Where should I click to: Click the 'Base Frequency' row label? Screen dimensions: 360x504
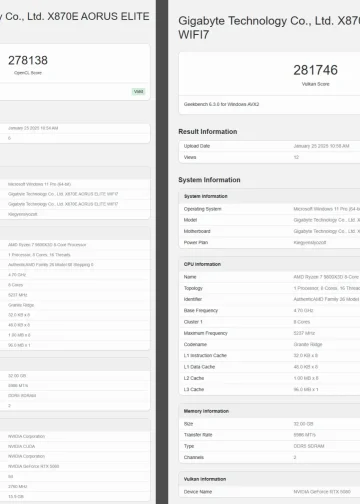point(201,311)
